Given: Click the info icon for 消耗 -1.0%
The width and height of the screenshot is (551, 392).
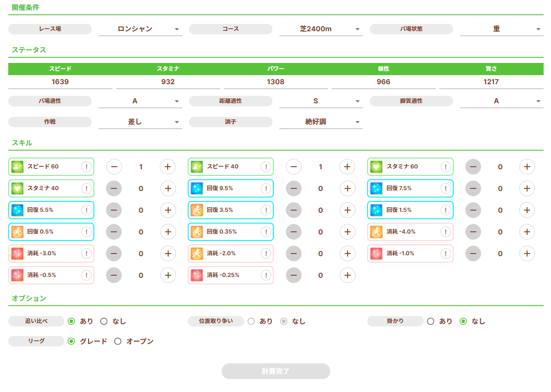Looking at the screenshot, I should click(445, 254).
